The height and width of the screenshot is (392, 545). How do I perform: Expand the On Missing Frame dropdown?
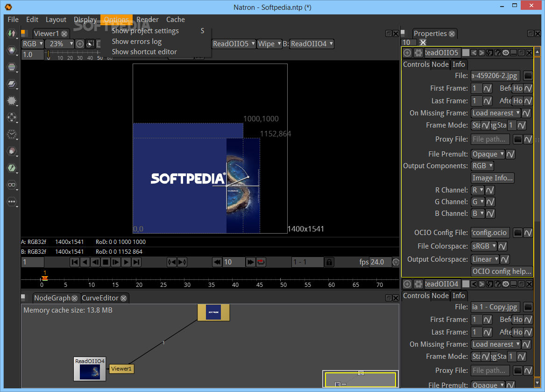point(495,113)
